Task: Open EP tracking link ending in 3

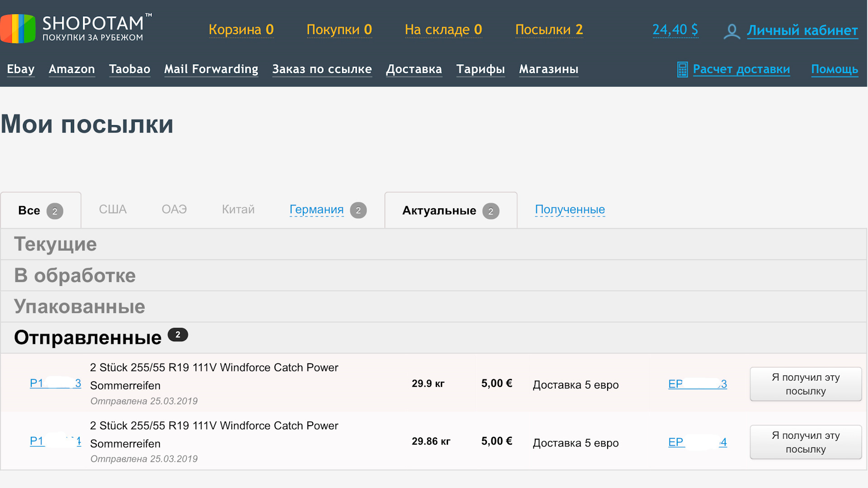Action: tap(698, 384)
